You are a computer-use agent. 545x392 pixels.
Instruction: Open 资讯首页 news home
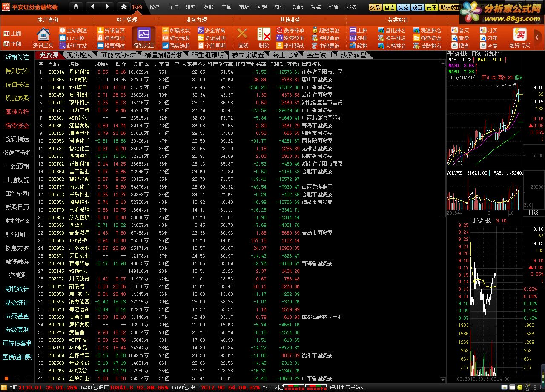point(111,31)
